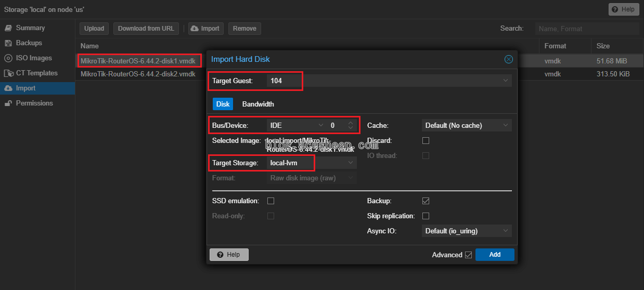The image size is (644, 290).
Task: Toggle Skip replication checkbox
Action: click(426, 216)
